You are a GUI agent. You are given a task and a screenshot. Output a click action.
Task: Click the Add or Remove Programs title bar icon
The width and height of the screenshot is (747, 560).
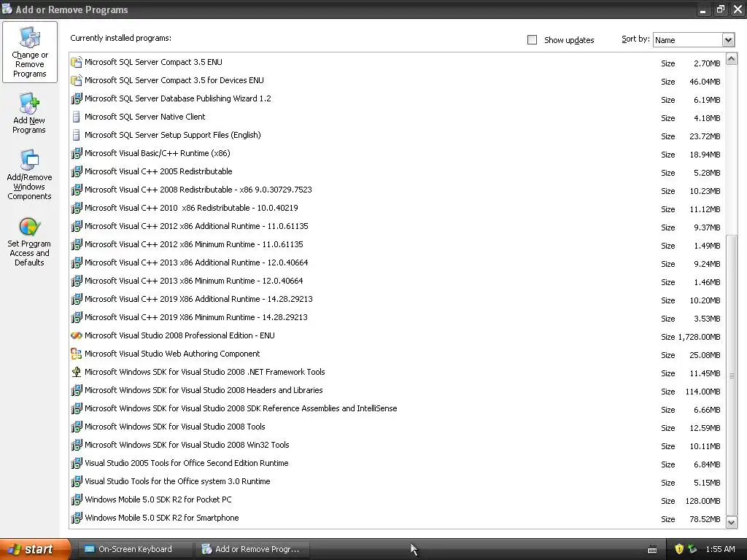point(7,9)
